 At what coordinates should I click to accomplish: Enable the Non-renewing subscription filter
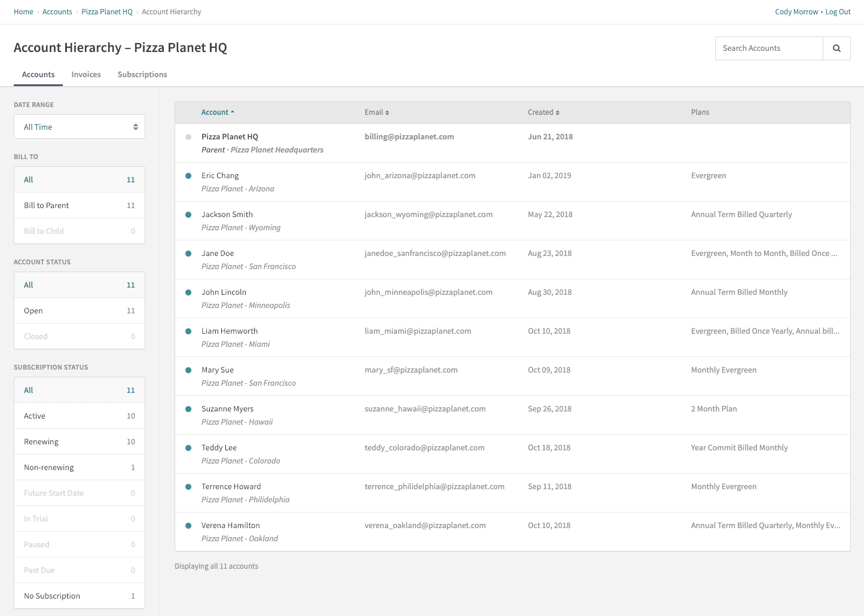pyautogui.click(x=79, y=467)
